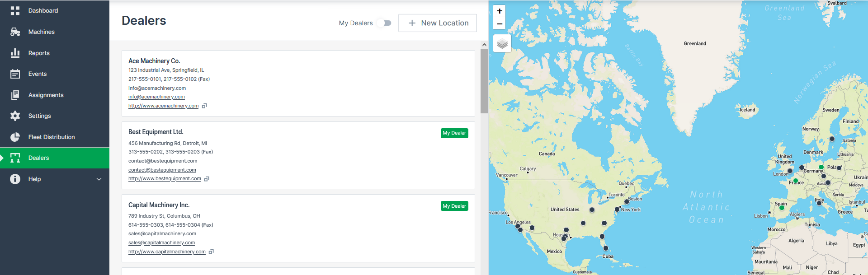Click the scroll up arrow of dealer list
The width and height of the screenshot is (868, 275).
point(484,45)
